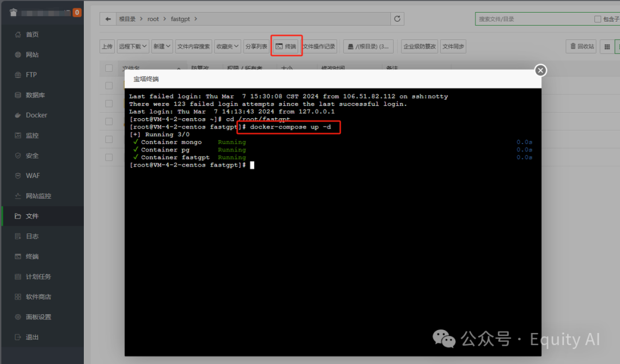Open 首页 in the sidebar

tap(32, 34)
